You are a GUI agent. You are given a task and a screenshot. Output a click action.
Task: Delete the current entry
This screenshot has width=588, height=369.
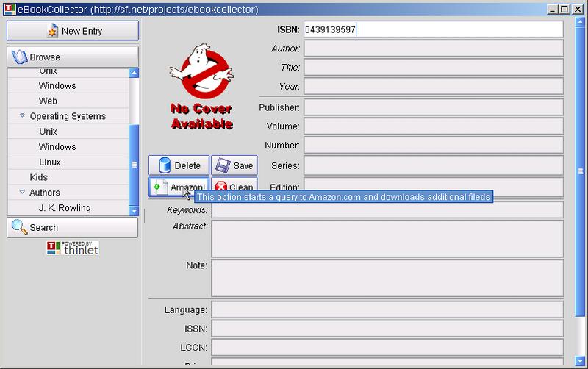[179, 165]
